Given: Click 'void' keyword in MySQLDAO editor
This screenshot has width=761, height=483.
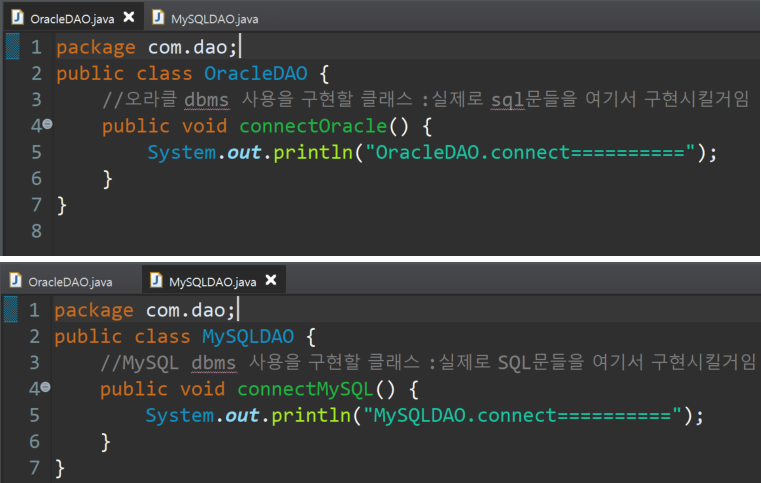Looking at the screenshot, I should 203,389.
